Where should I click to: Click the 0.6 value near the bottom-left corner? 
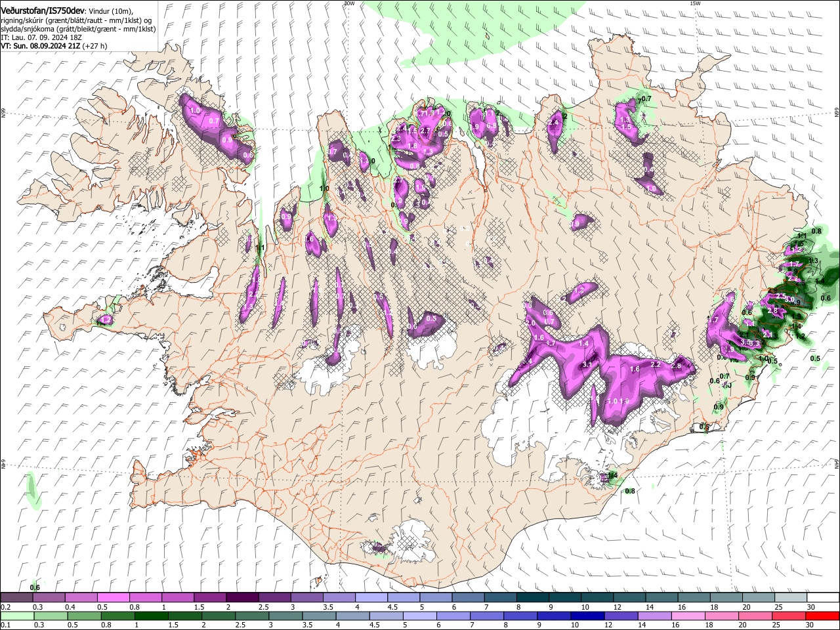[35, 587]
